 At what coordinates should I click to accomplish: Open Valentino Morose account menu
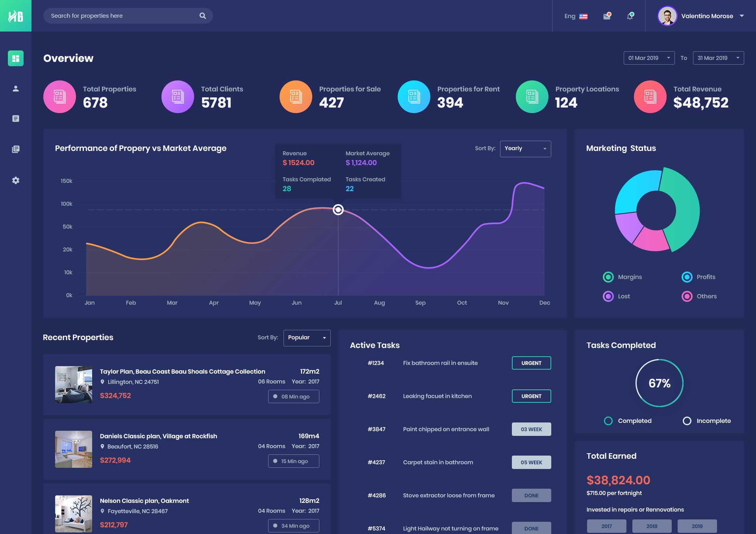tap(707, 16)
